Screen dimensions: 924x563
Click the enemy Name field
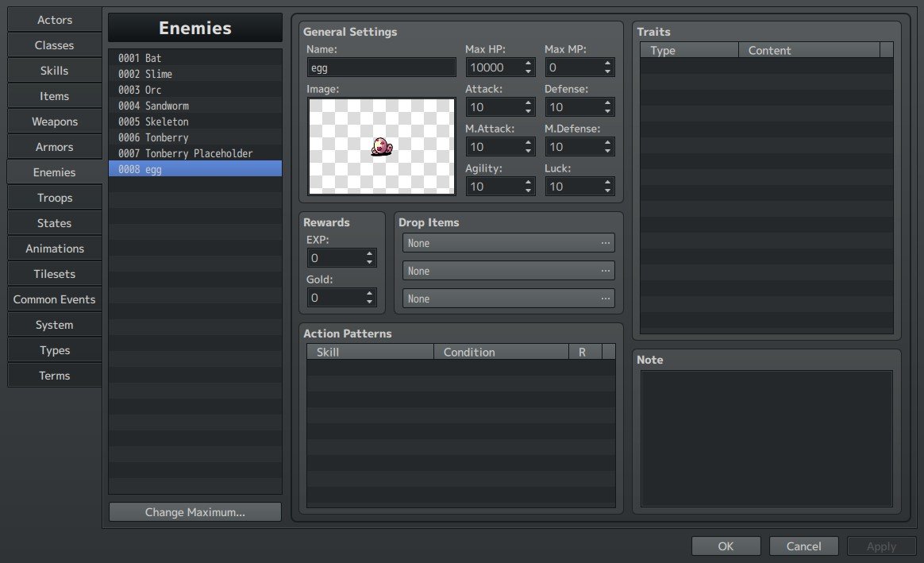coord(381,67)
